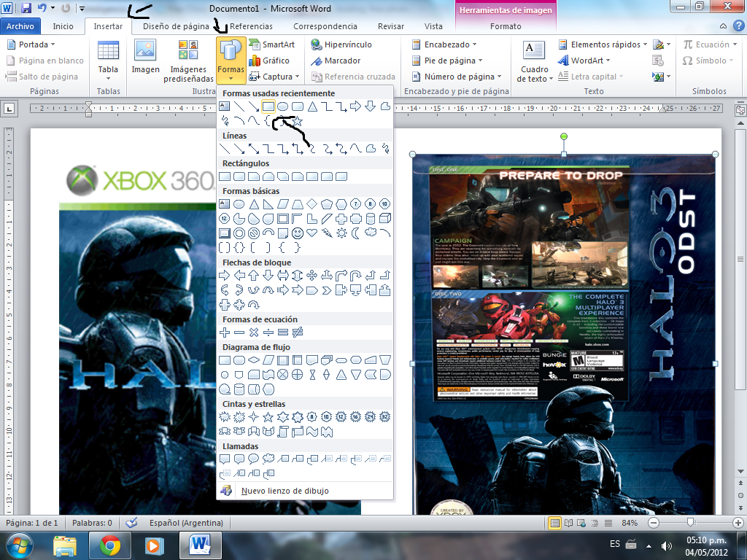747x560 pixels.
Task: Open the Archivo tab
Action: [20, 26]
